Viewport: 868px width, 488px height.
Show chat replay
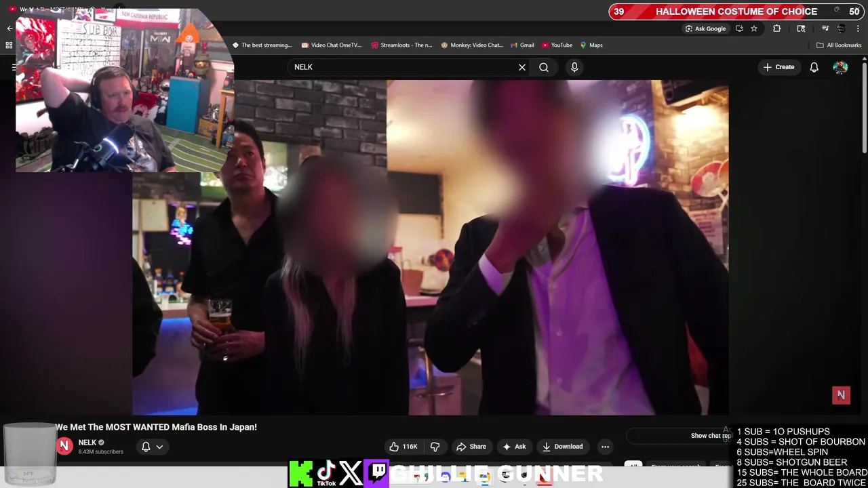click(x=680, y=436)
